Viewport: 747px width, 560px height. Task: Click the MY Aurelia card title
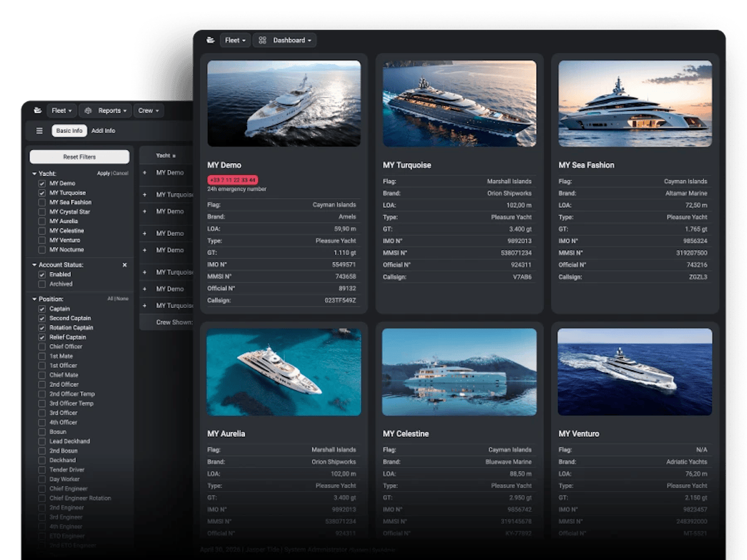tap(226, 434)
